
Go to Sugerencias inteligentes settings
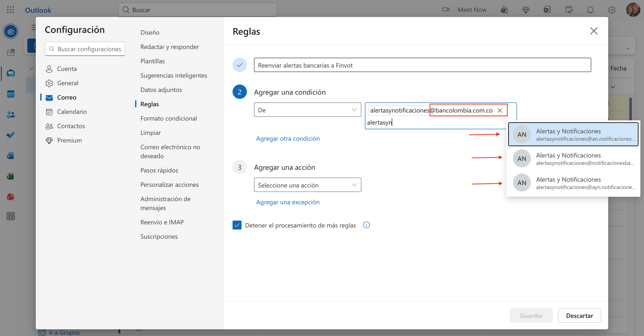click(174, 75)
